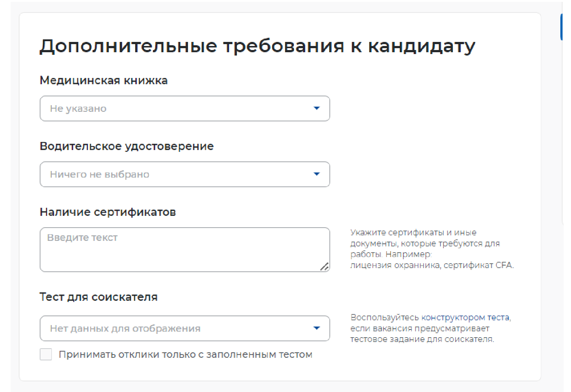Click the 'Дополнительные требования к кандидату' heading
This screenshot has width=571, height=392.
point(257,46)
